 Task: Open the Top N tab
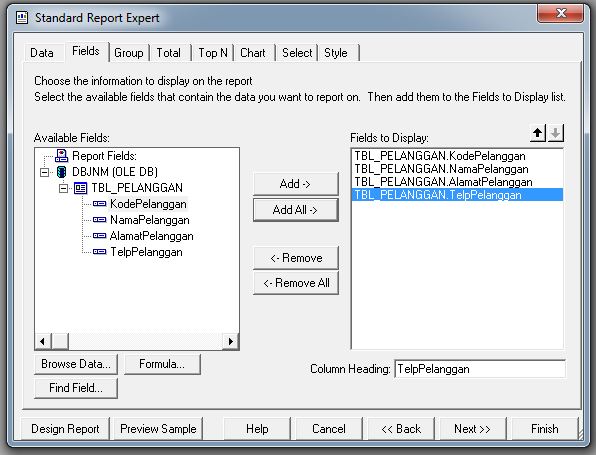[x=213, y=53]
